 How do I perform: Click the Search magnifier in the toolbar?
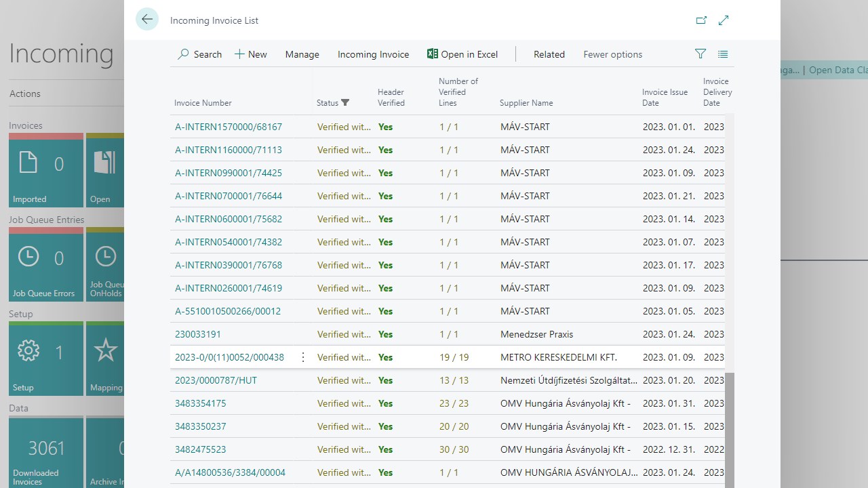(184, 54)
